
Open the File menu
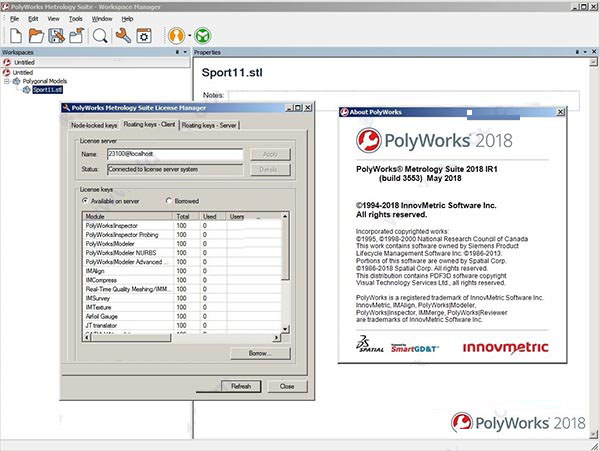15,19
